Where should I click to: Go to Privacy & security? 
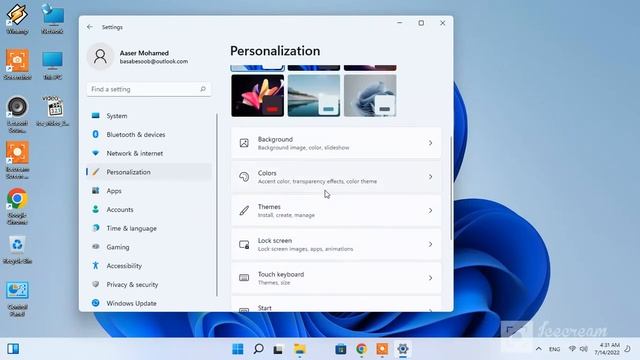coord(149,284)
